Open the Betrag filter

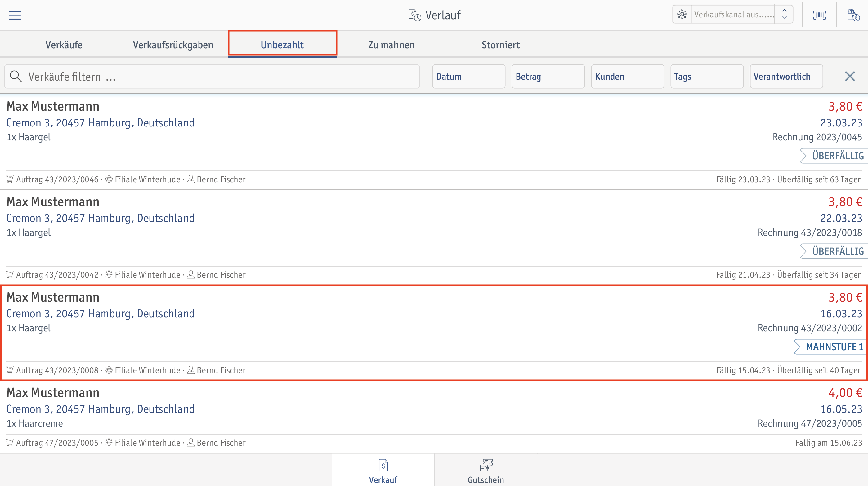click(548, 76)
